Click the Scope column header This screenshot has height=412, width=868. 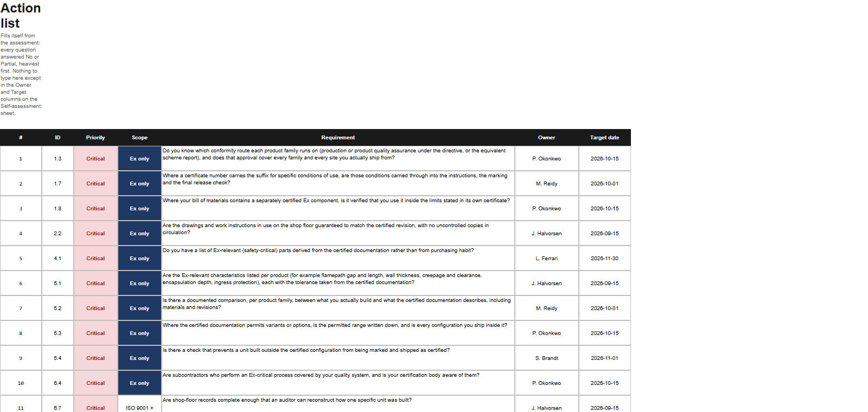click(139, 138)
